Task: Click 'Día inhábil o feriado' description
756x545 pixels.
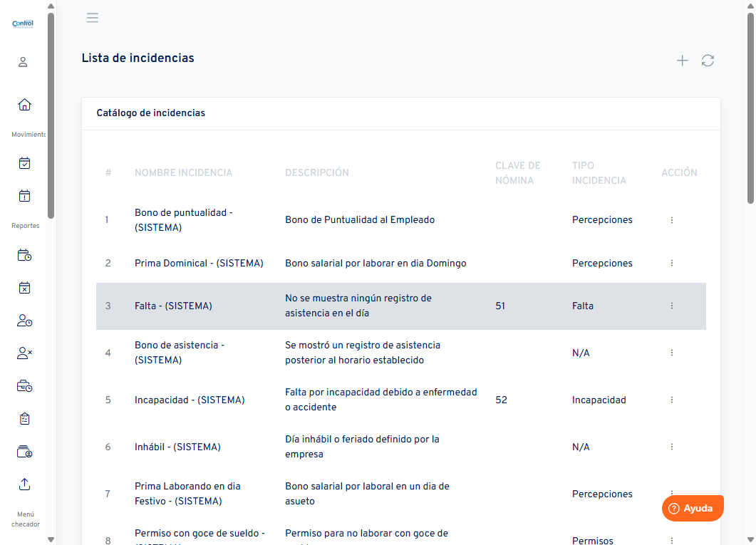Action: tap(362, 447)
